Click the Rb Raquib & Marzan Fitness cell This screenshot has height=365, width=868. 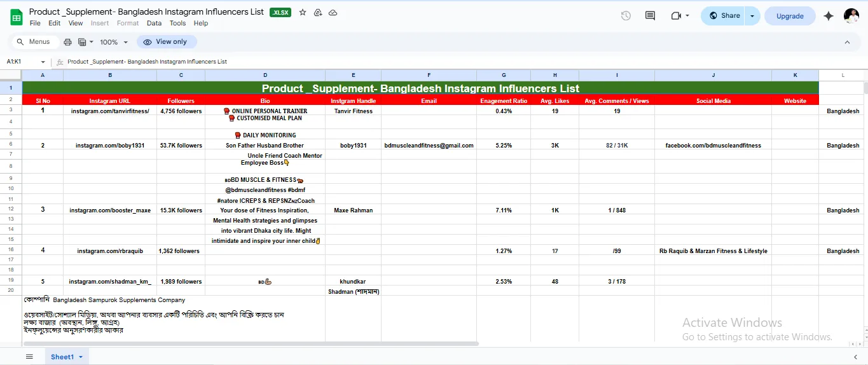(x=713, y=251)
